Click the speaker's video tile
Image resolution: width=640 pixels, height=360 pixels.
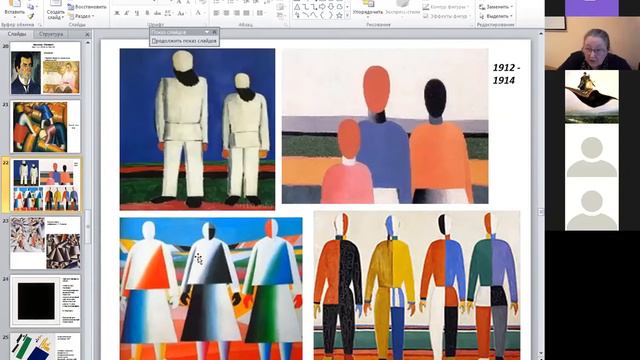click(x=592, y=44)
